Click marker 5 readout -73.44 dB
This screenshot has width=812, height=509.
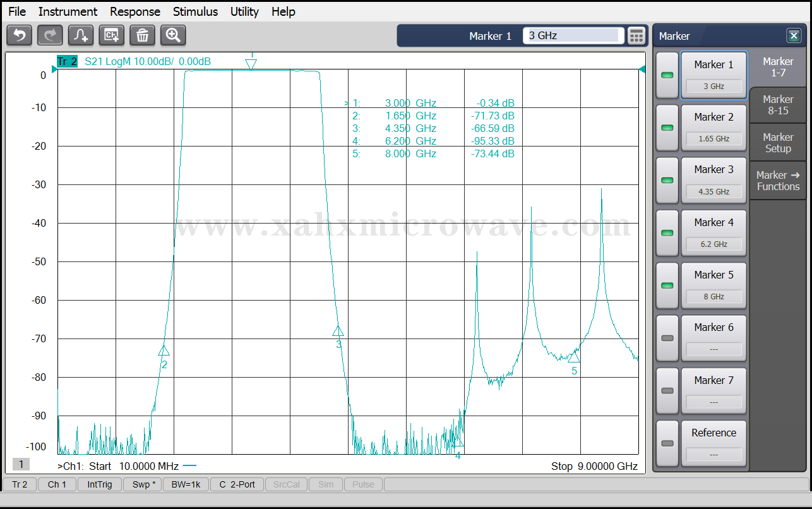click(493, 153)
